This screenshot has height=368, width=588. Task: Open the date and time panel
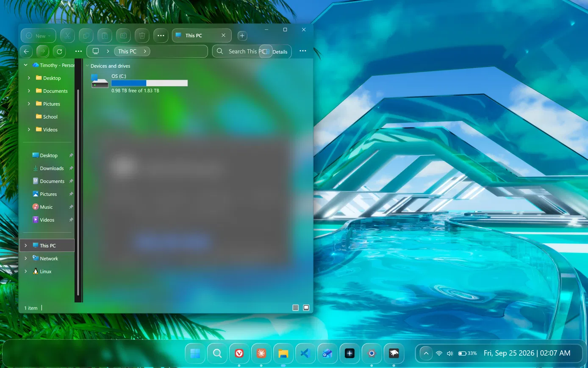coord(527,353)
